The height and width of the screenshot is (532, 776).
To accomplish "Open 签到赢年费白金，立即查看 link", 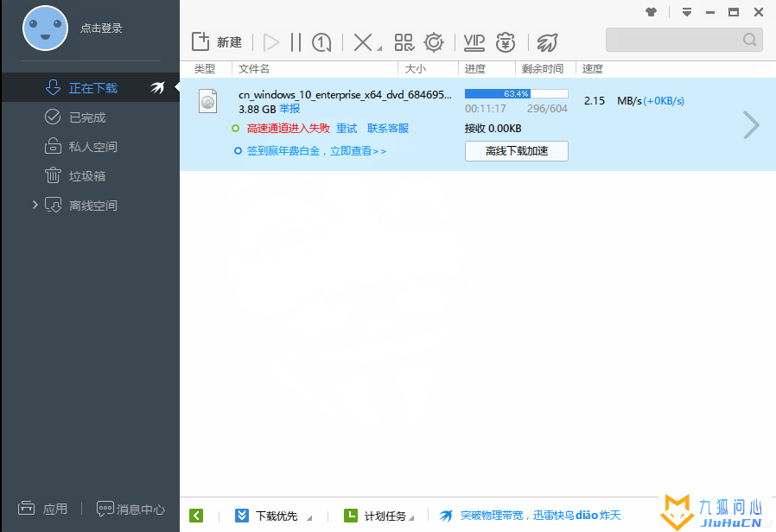I will click(316, 151).
